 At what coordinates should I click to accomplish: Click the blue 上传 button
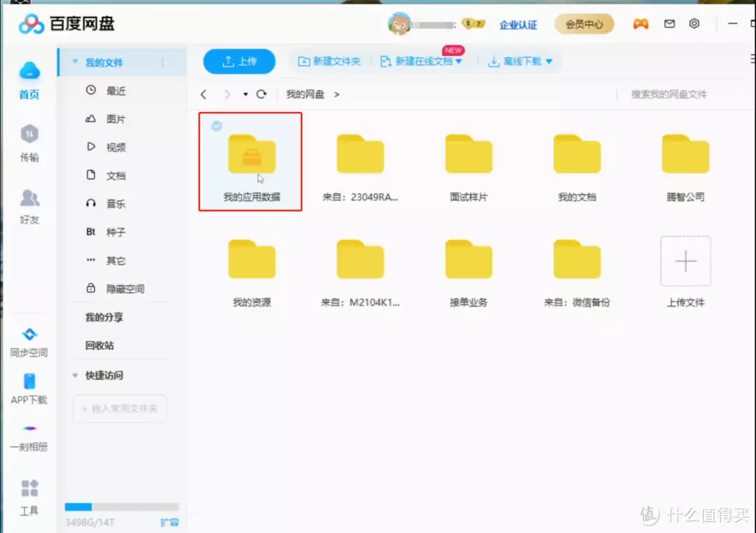239,61
